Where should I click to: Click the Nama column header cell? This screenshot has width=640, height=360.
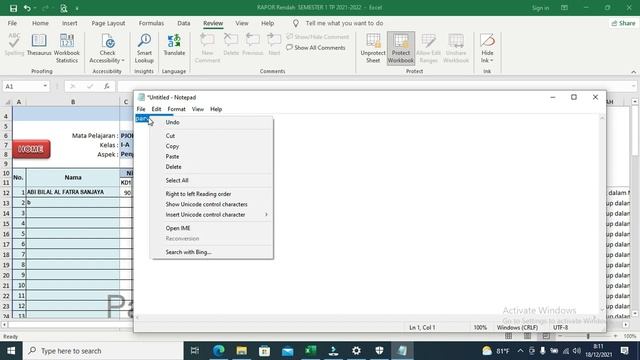[73, 178]
